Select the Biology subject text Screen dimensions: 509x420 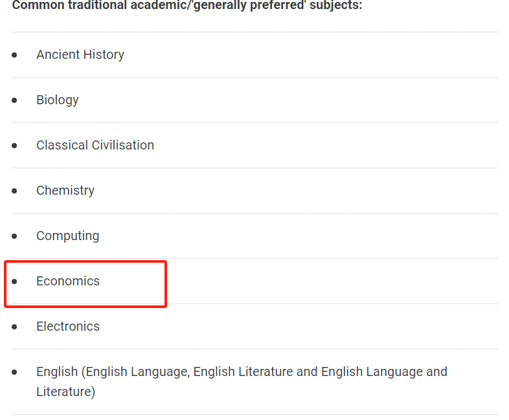(58, 100)
